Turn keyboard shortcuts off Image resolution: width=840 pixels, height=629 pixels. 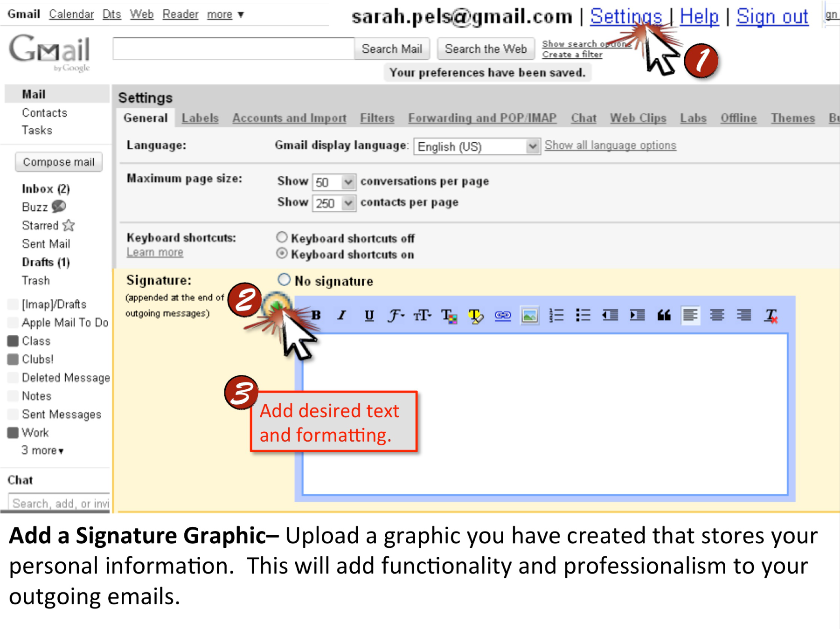tap(282, 237)
